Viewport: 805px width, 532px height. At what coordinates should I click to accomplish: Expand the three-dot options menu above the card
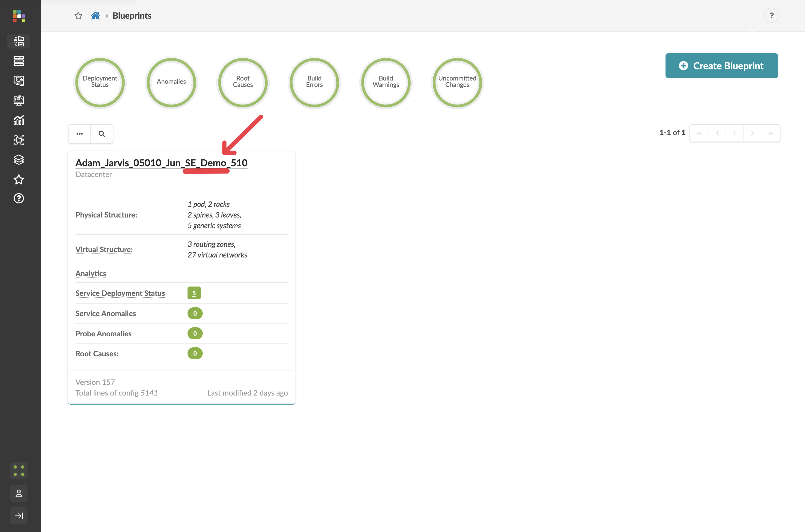(79, 133)
